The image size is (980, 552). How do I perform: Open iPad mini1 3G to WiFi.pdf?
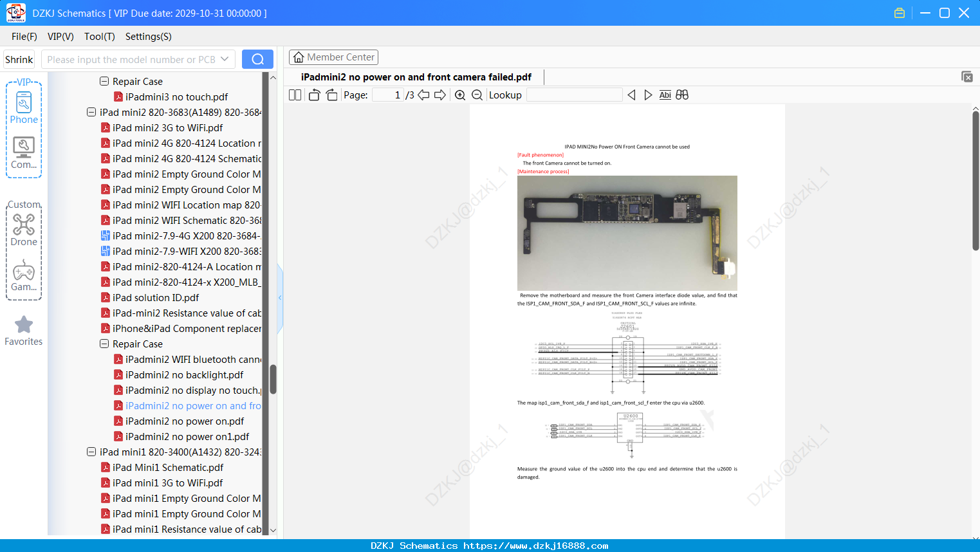pyautogui.click(x=162, y=483)
